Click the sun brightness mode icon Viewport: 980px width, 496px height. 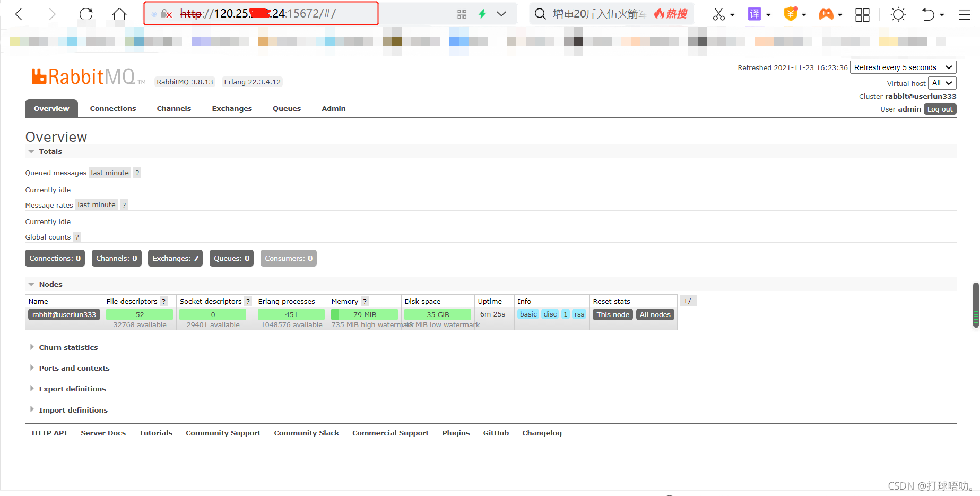898,14
